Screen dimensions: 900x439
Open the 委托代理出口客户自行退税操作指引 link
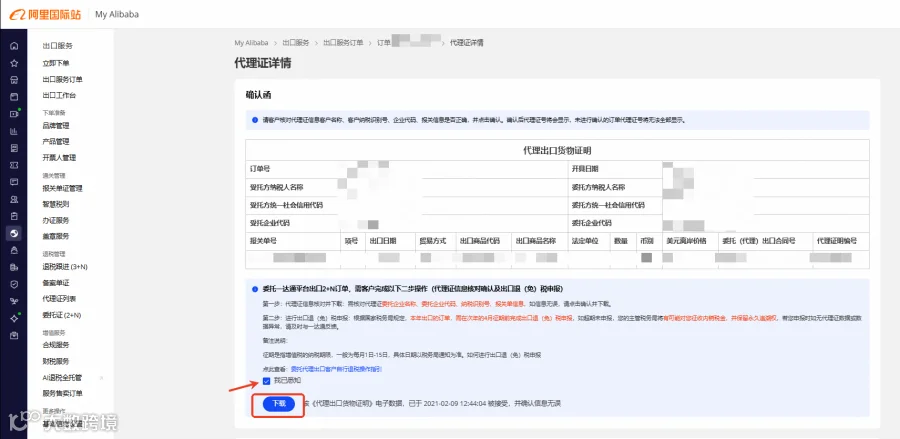(x=336, y=369)
